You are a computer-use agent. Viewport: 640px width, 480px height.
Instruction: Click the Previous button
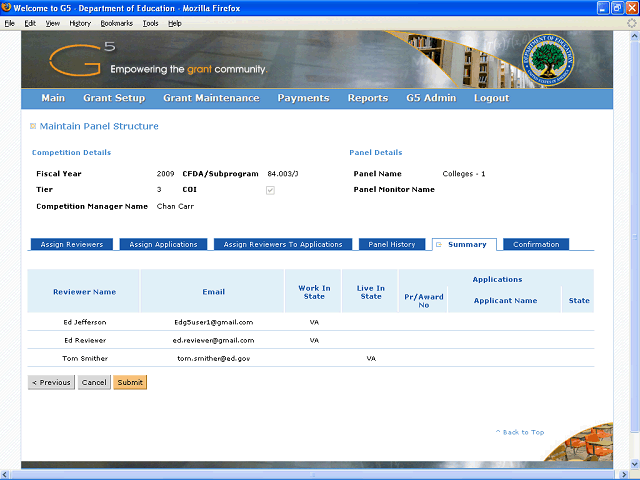[51, 382]
